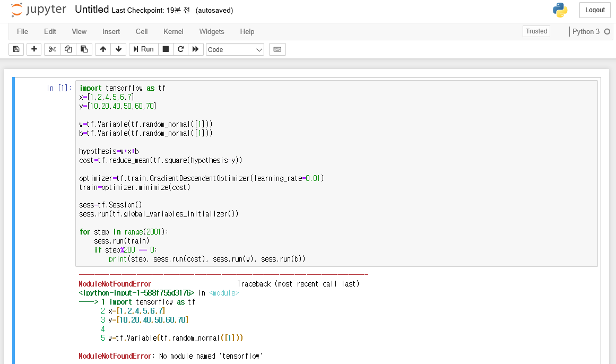The height and width of the screenshot is (364, 616).
Task: Open the command palette keyboard icon
Action: coord(277,49)
